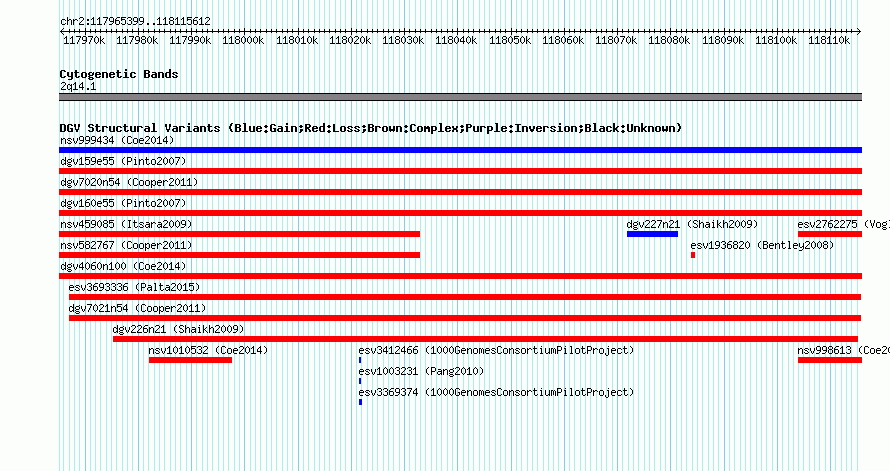The height and width of the screenshot is (471, 890).
Task: Select the red dgv7021n54 loss bar
Action: pyautogui.click(x=465, y=318)
